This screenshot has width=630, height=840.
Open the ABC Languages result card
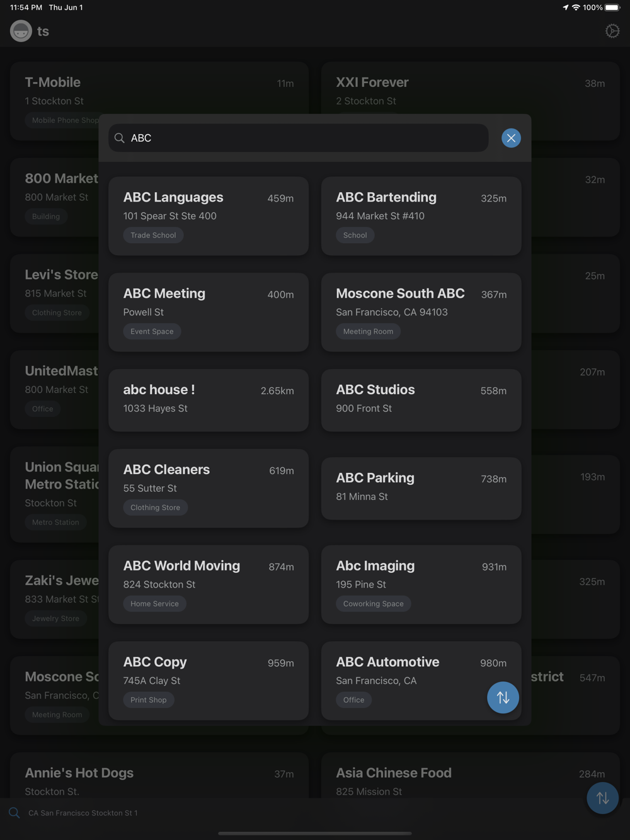[209, 216]
